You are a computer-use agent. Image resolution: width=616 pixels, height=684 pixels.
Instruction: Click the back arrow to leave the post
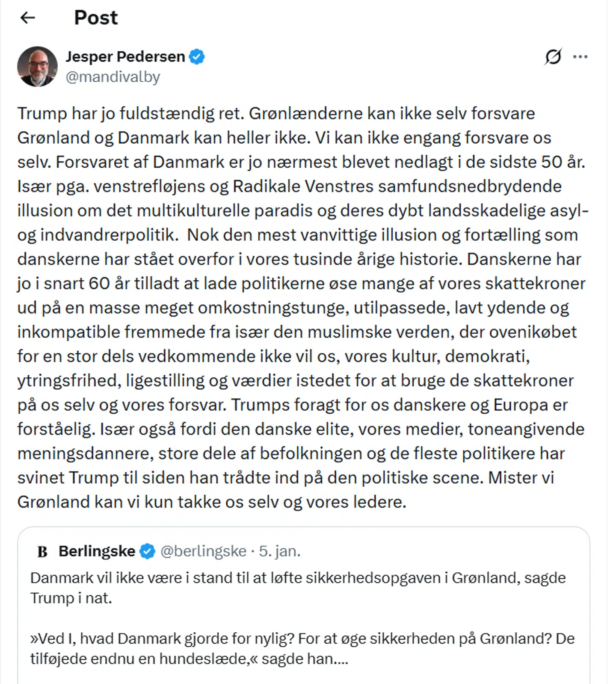[27, 18]
